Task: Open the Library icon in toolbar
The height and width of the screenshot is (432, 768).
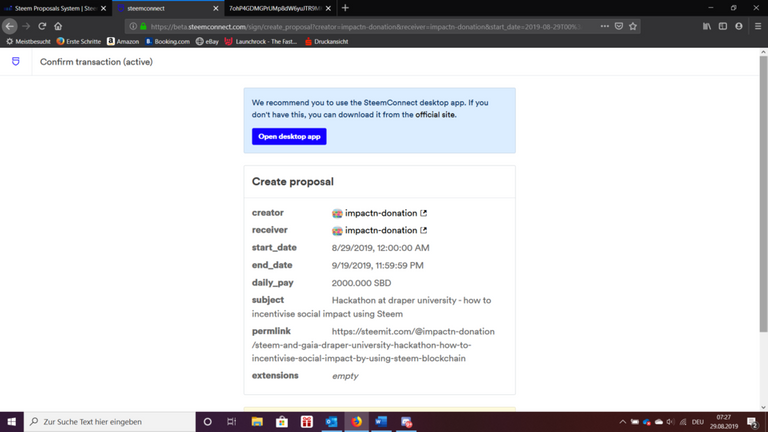Action: click(707, 26)
